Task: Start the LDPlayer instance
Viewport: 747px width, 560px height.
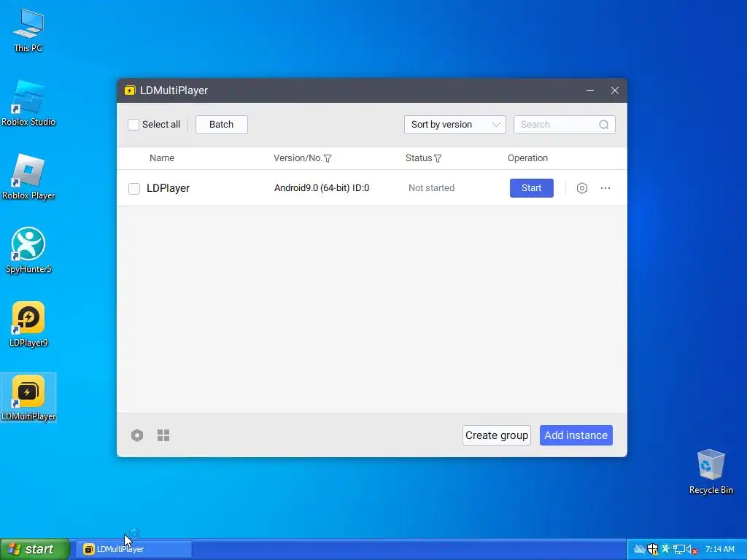Action: coord(532,188)
